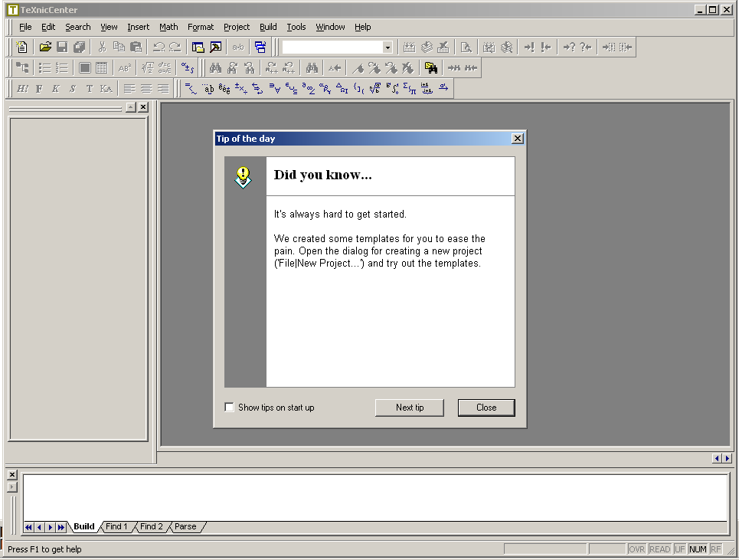Click the Paste clipboard icon

tap(136, 47)
